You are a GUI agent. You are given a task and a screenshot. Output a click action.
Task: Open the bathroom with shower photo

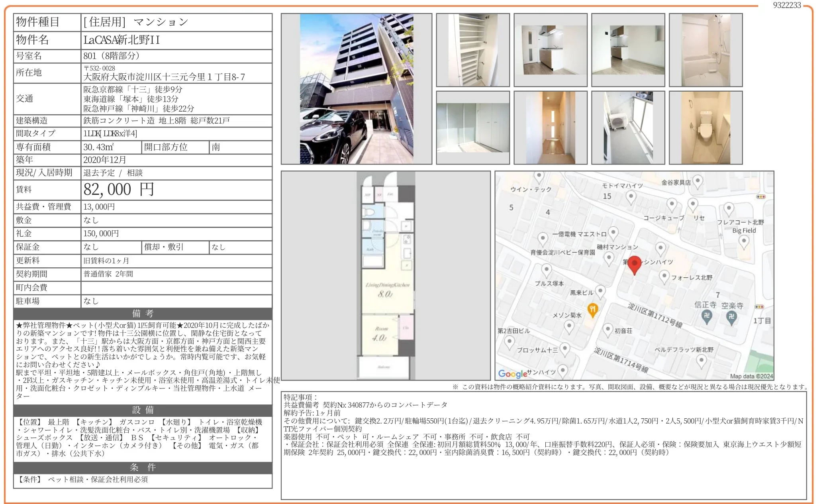tap(705, 50)
